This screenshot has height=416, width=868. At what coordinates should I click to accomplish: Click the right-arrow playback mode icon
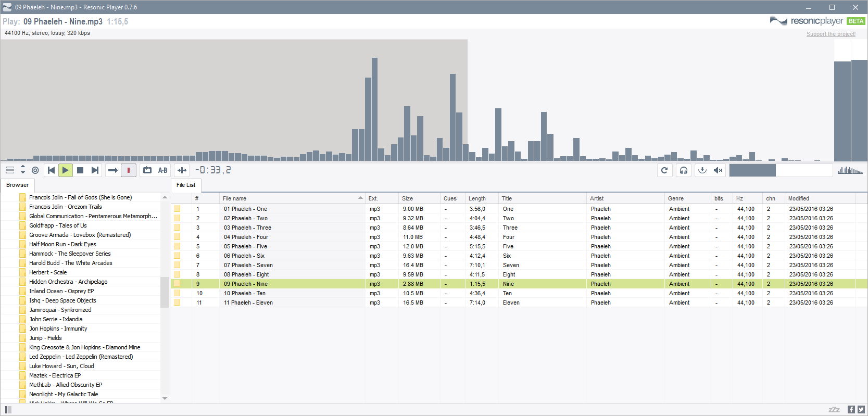[112, 170]
